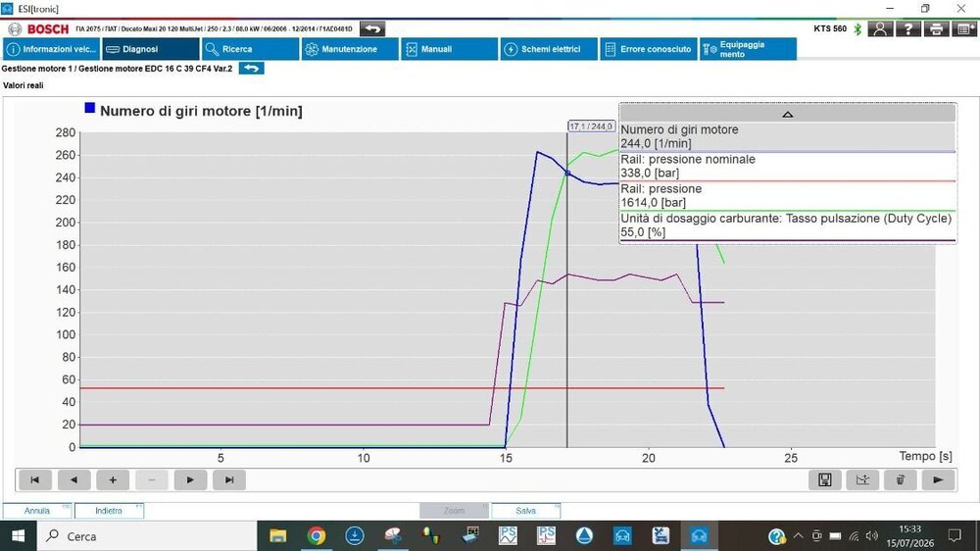This screenshot has width=980, height=551.
Task: Click the blue legend square for engine speed
Action: pos(89,108)
